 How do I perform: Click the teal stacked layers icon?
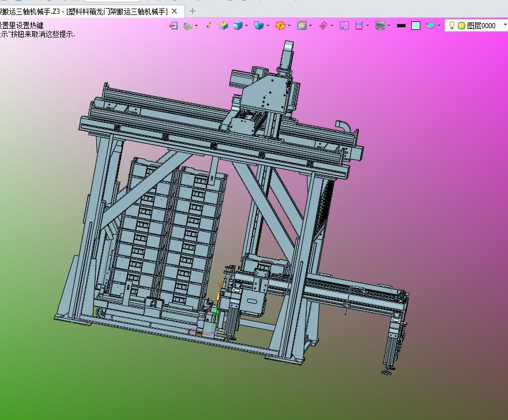[x=430, y=25]
